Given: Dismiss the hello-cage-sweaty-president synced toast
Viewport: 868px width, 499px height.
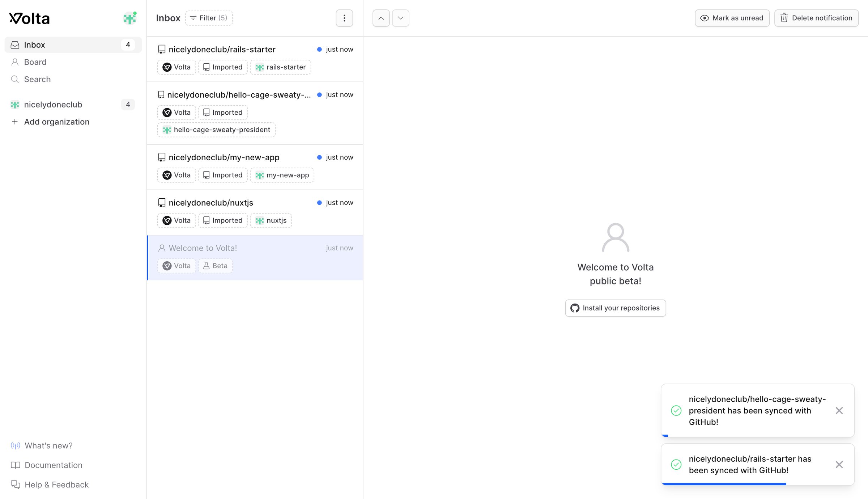Looking at the screenshot, I should pos(839,410).
